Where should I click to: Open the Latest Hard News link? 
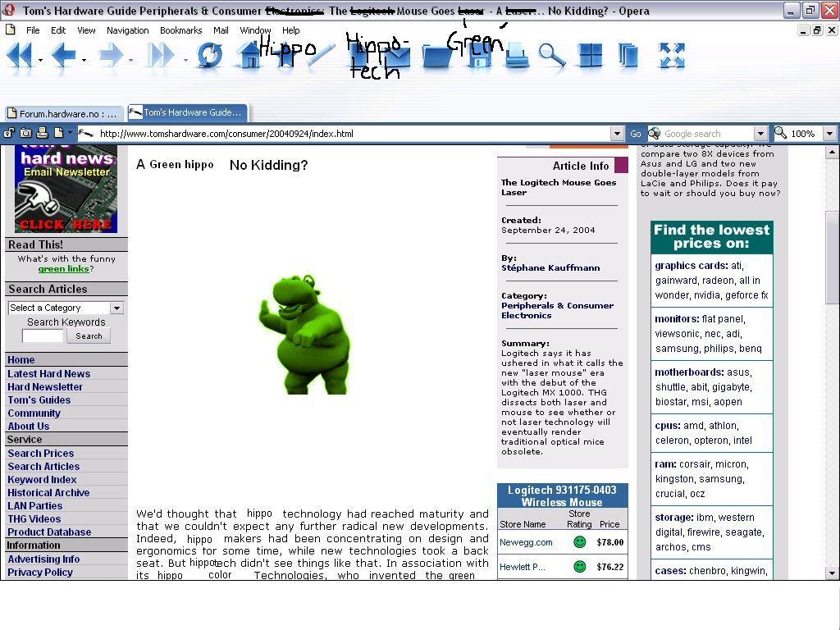48,374
